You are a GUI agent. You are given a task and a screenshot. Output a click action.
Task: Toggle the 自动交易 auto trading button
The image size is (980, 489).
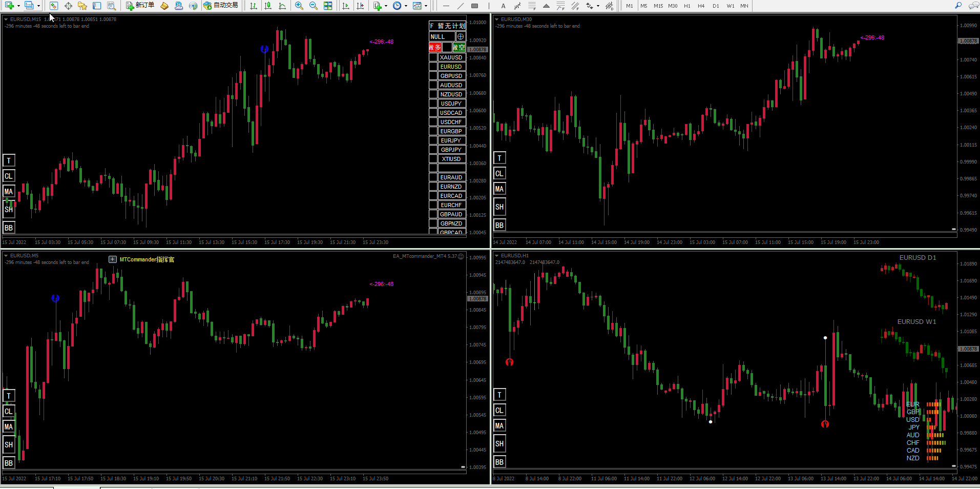tap(221, 6)
